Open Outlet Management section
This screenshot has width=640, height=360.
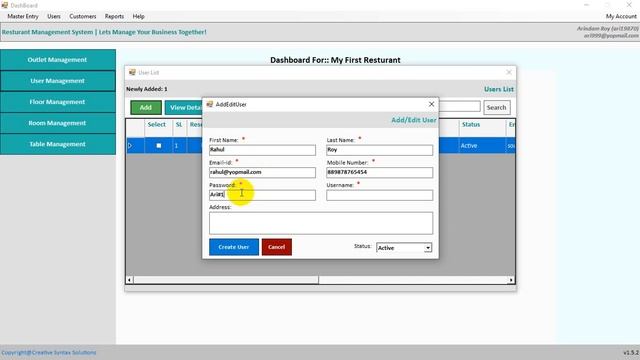(58, 60)
